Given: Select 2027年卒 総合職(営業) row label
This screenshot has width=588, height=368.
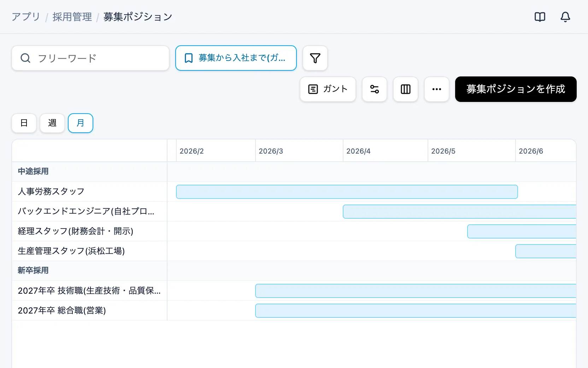Looking at the screenshot, I should pyautogui.click(x=62, y=310).
